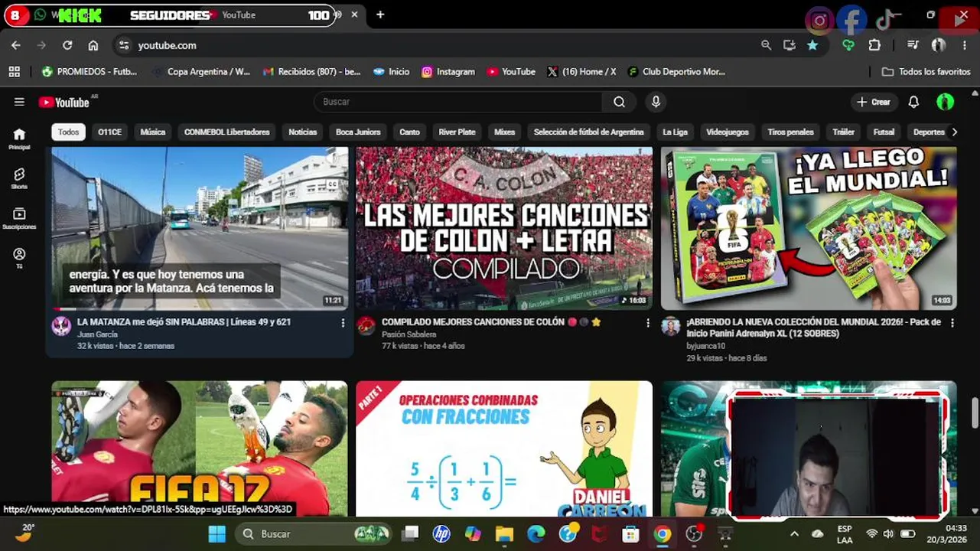
Task: Open Windows Start menu
Action: click(217, 533)
